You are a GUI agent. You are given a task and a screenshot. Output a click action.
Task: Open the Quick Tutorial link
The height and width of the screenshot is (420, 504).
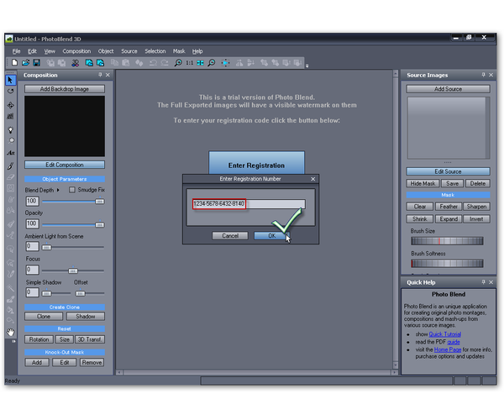point(445,334)
